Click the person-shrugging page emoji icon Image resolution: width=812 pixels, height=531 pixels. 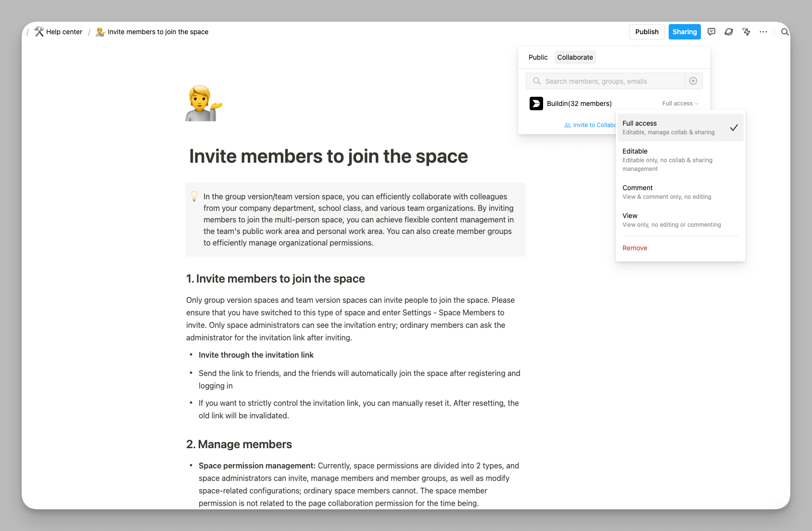[x=203, y=103]
